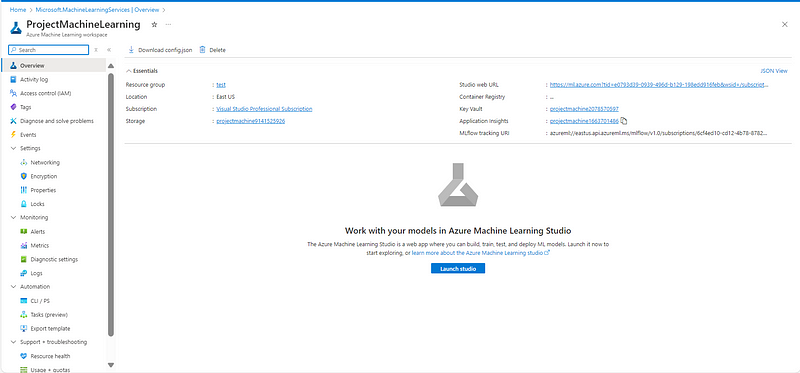Viewport: 800px width, 373px height.
Task: Click the Metrics chart icon
Action: [x=23, y=245]
